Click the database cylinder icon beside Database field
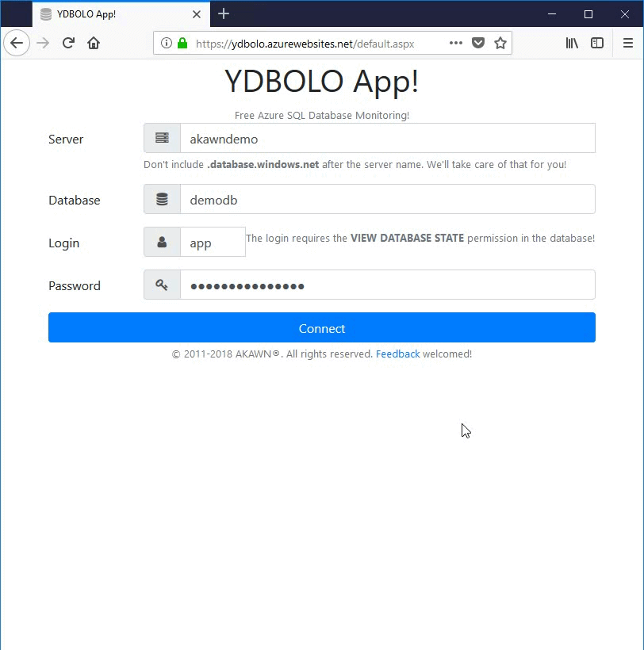The width and height of the screenshot is (644, 650). (x=162, y=200)
